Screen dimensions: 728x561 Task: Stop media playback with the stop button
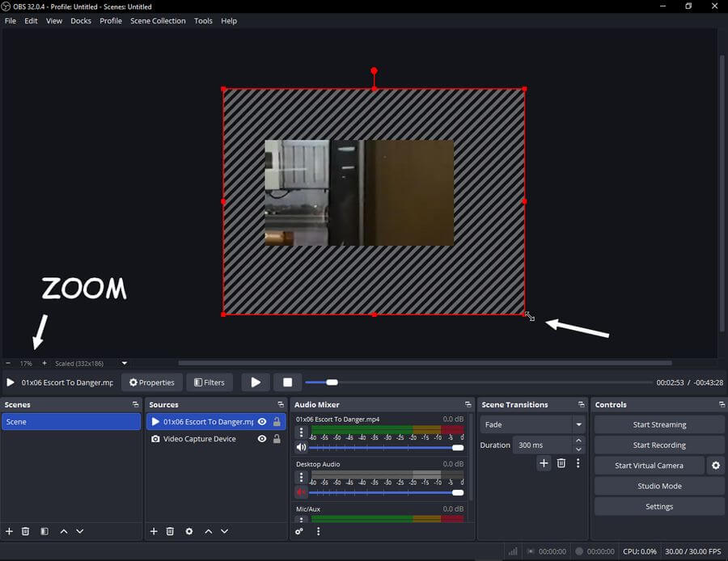(x=287, y=382)
